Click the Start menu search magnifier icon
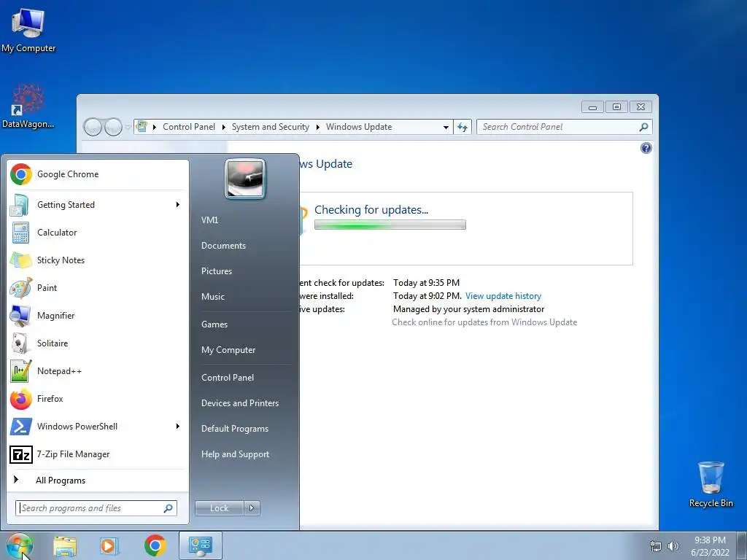 click(169, 508)
